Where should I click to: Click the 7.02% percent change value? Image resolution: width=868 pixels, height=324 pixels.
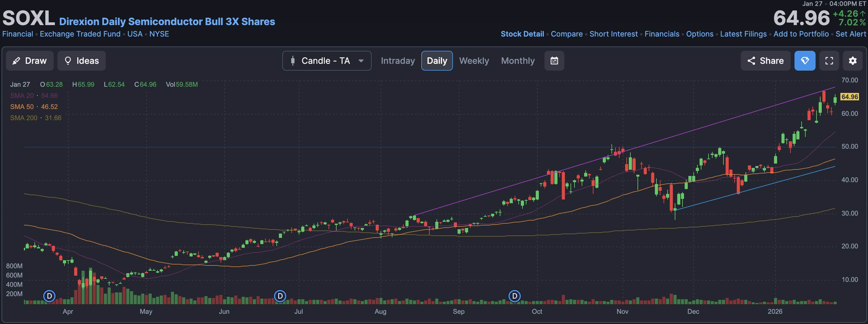tap(852, 23)
